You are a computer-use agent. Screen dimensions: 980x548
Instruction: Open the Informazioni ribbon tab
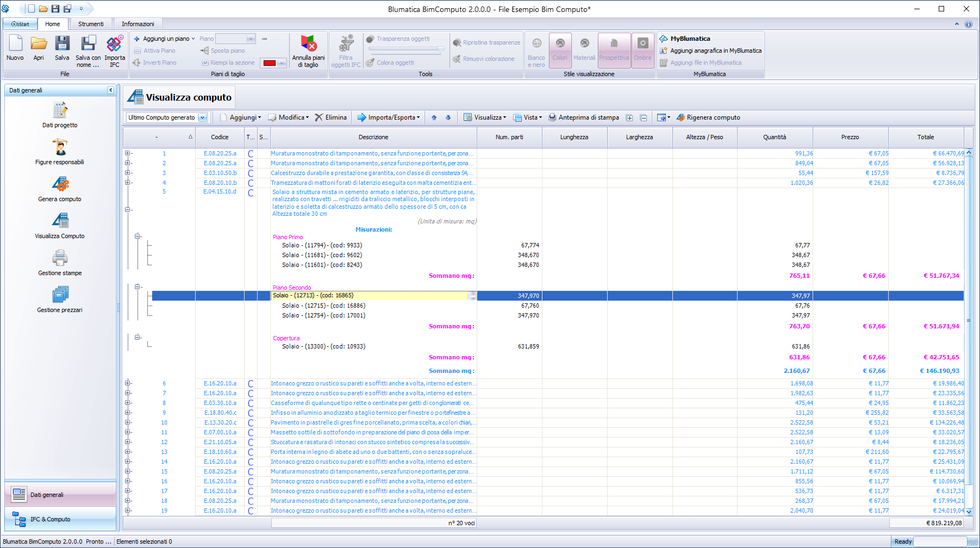coord(138,24)
